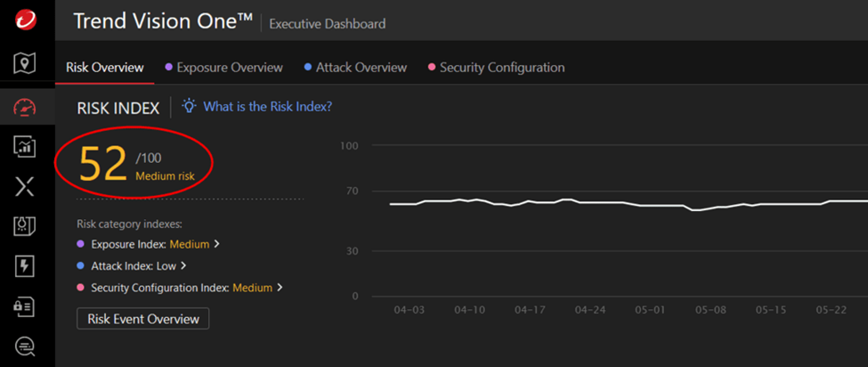Viewport: 868px width, 367px height.
Task: Expand the Attack Index chevron
Action: [183, 266]
